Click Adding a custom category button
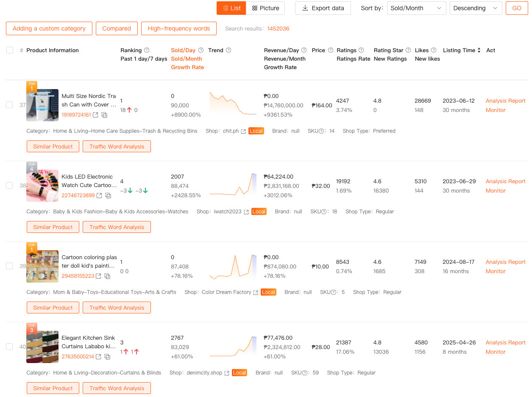532x397 pixels. click(x=49, y=28)
